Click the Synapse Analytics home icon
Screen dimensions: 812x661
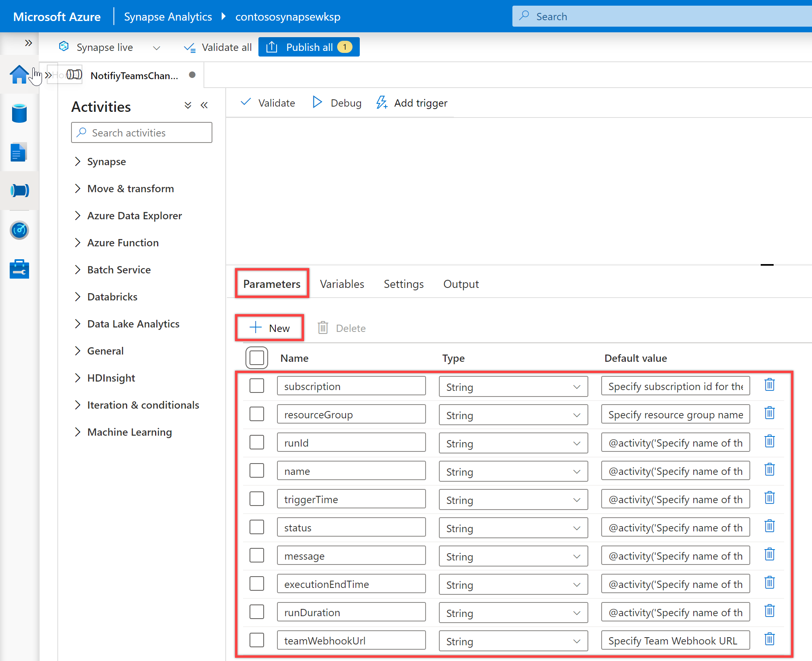click(19, 76)
